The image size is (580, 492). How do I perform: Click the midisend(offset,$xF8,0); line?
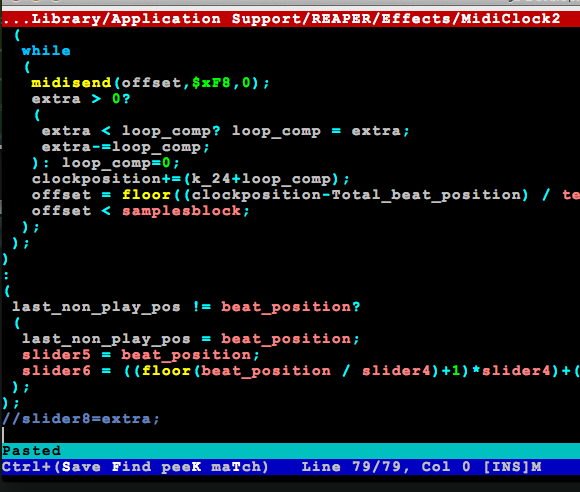coord(150,82)
